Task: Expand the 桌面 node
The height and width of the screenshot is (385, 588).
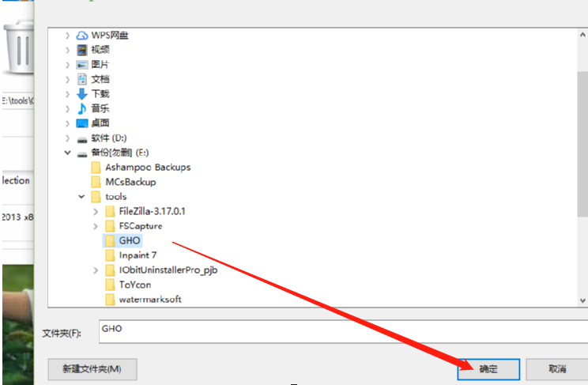Action: click(x=67, y=123)
